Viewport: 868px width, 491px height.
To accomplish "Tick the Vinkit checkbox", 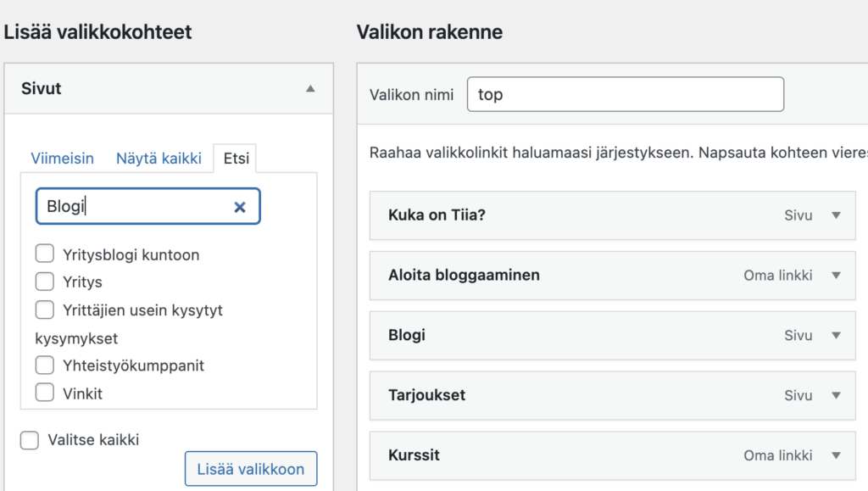I will [45, 393].
